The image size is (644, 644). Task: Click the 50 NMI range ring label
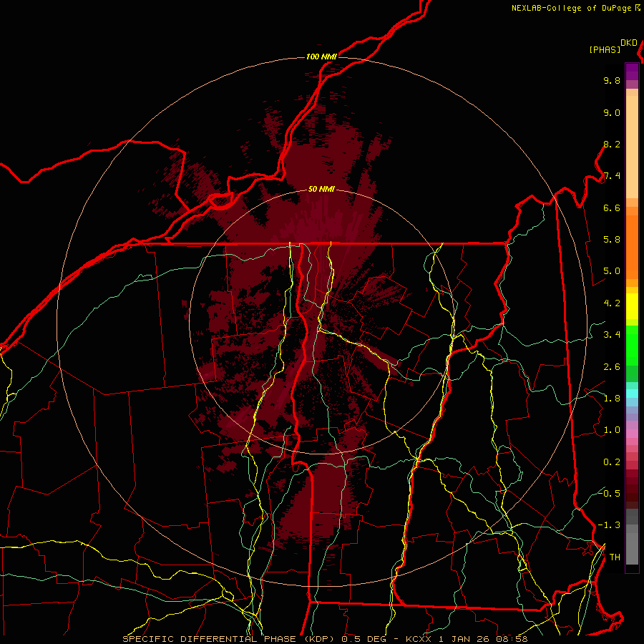(x=321, y=189)
